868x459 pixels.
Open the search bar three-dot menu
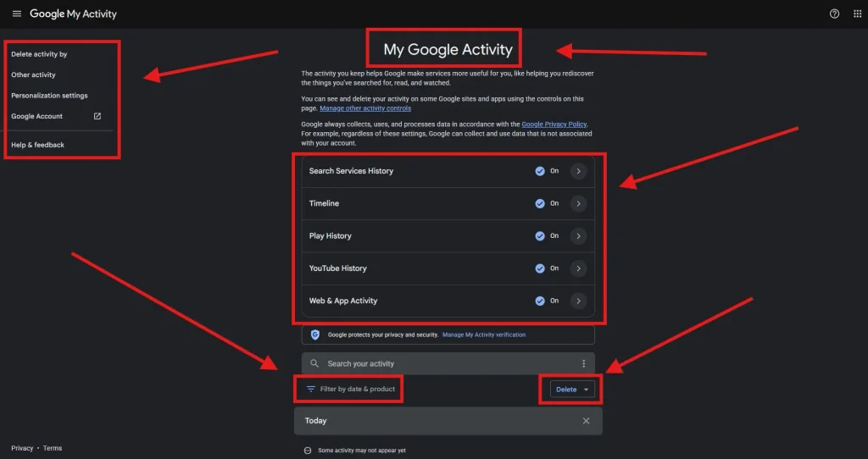click(583, 363)
